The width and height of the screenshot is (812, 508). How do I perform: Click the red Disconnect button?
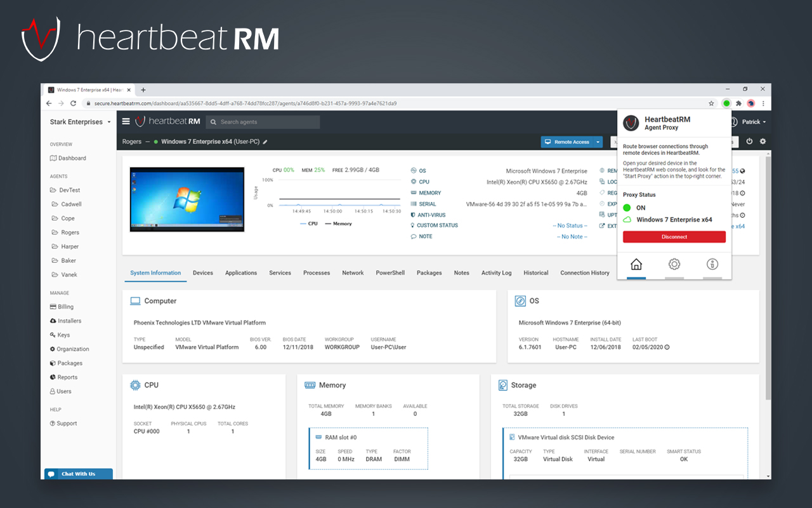click(674, 237)
